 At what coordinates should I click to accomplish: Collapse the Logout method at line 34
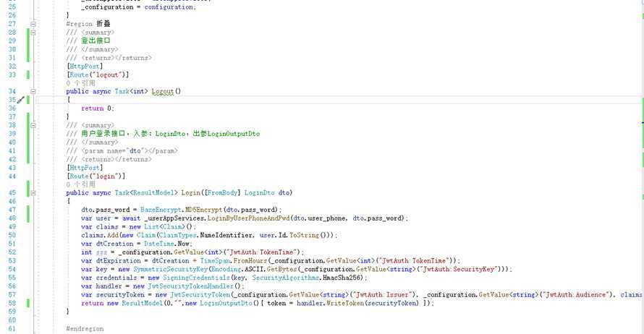coord(33,92)
